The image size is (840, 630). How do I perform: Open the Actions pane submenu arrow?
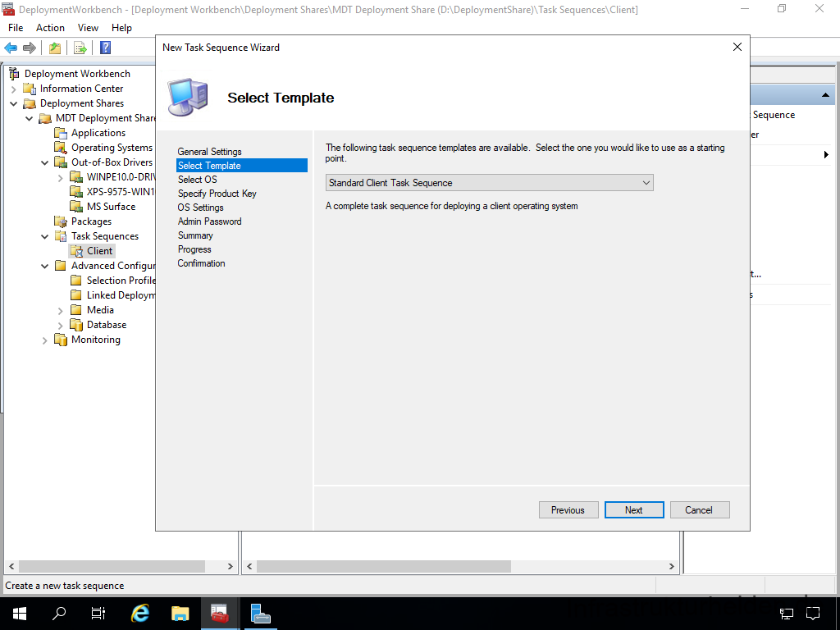826,155
